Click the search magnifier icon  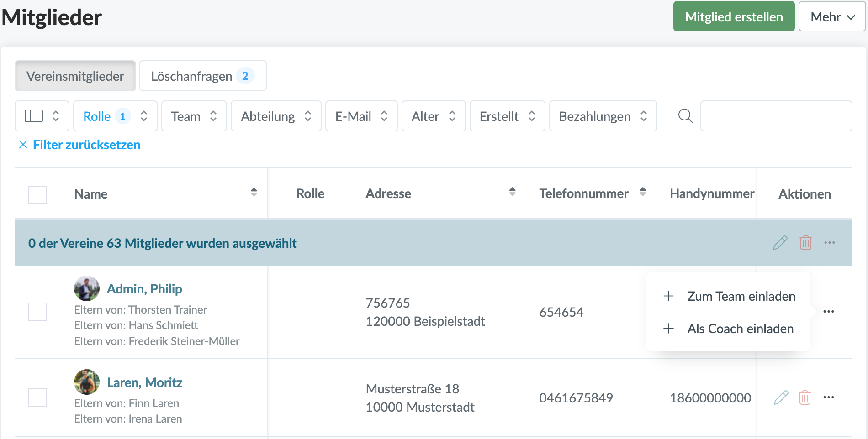[x=685, y=116]
